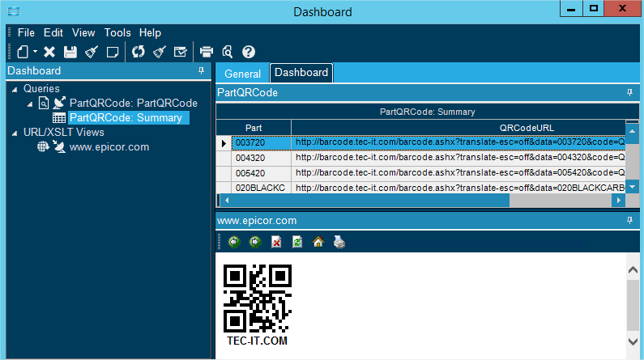Viewport: 644px width, 360px height.
Task: Select the Dashboard tab
Action: 301,73
